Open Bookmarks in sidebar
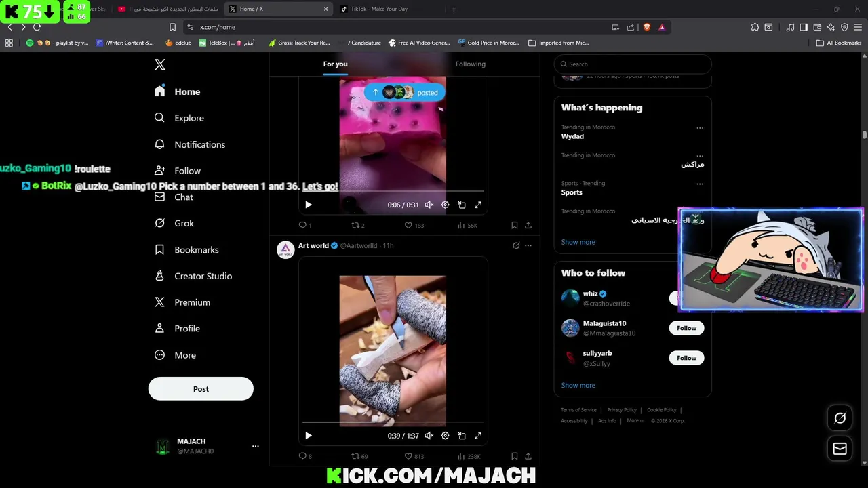 (186, 249)
